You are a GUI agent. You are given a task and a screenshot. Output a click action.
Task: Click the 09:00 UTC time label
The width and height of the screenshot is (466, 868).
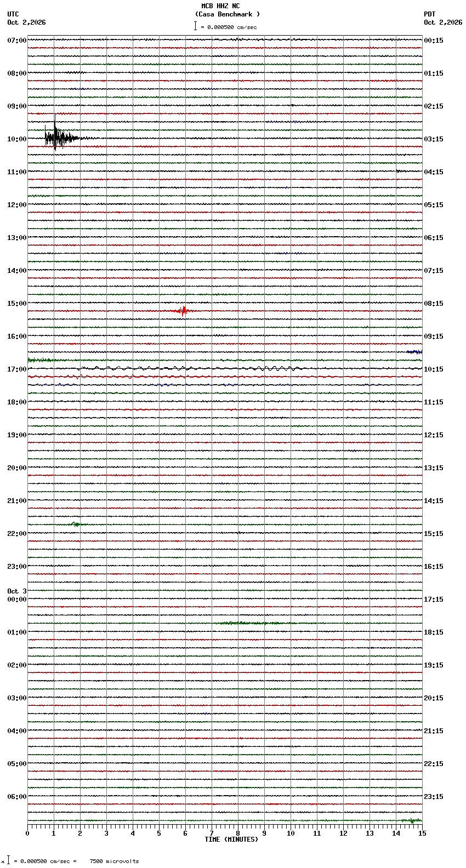click(17, 106)
